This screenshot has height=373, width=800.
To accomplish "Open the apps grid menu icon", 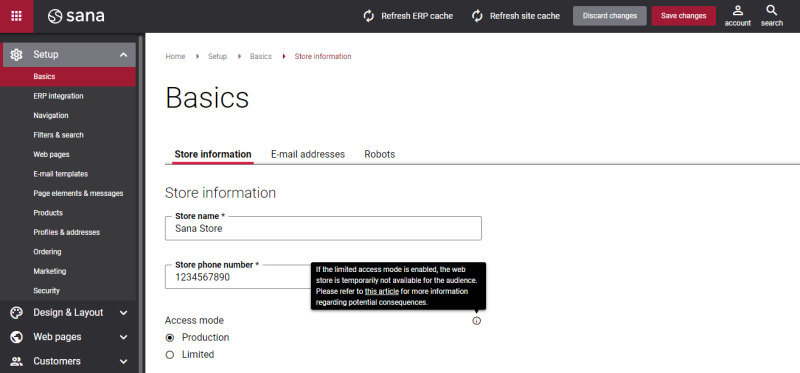I will coord(16,16).
